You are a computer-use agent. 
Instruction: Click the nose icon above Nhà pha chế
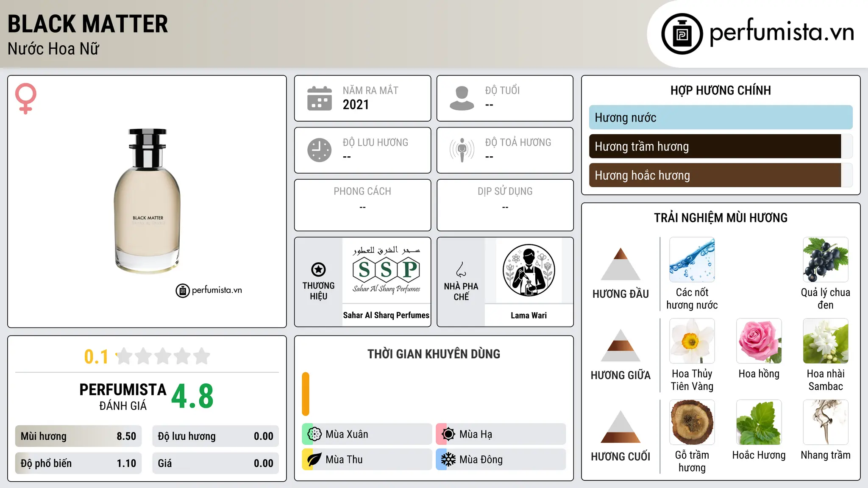pos(461,269)
